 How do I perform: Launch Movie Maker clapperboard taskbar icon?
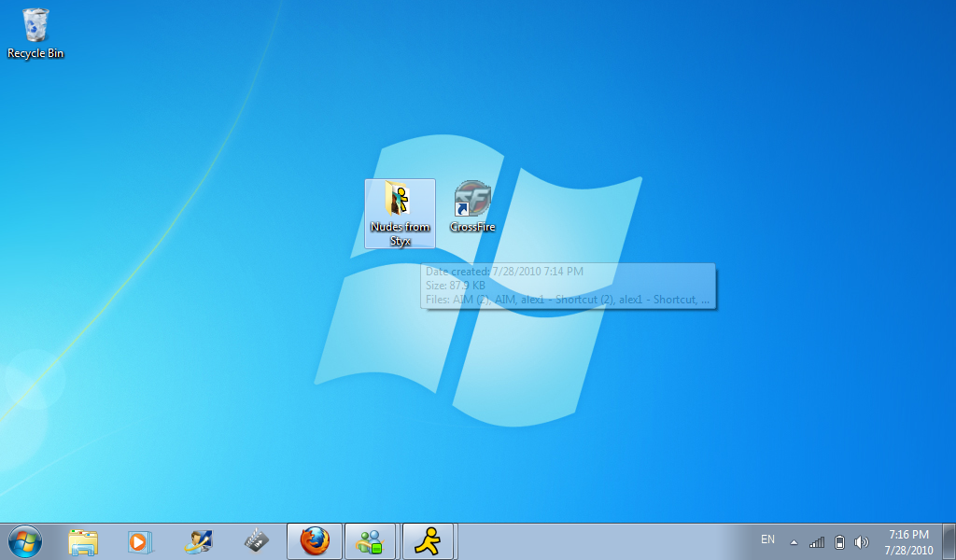click(x=257, y=541)
